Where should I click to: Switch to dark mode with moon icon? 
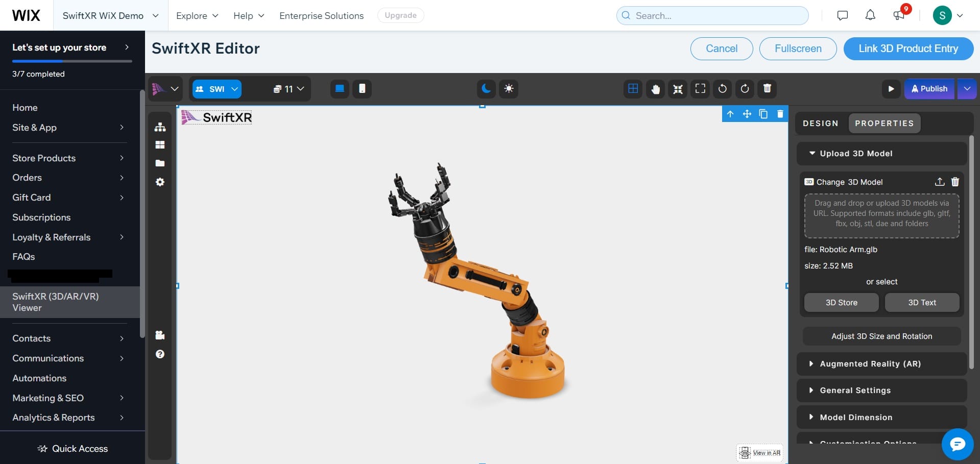click(486, 89)
